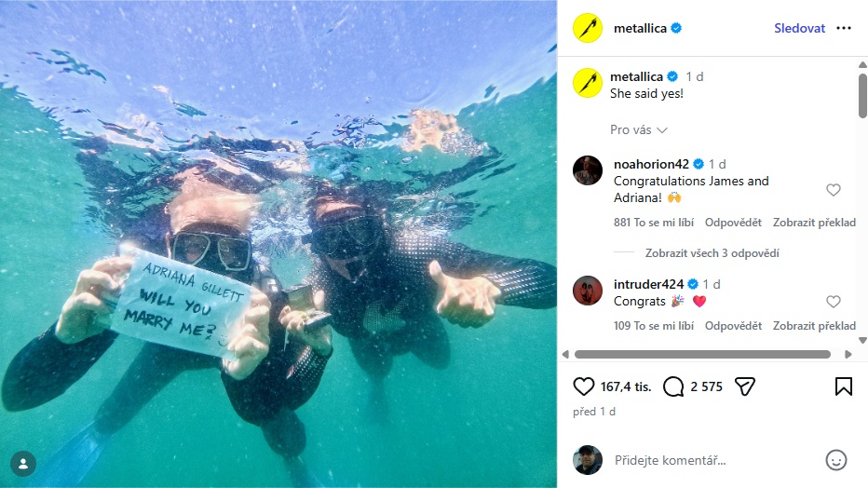Like noahorion42's comment heart
The width and height of the screenshot is (868, 488).
(834, 190)
